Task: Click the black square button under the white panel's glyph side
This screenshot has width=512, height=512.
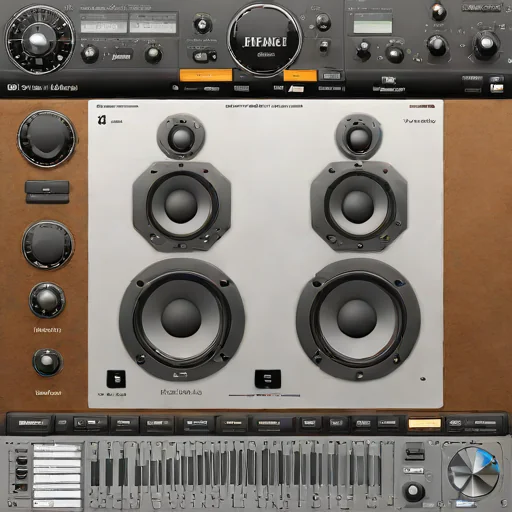Action: 116,379
